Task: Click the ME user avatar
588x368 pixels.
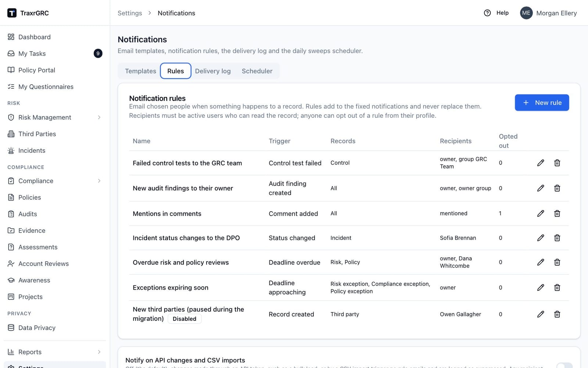Action: click(x=526, y=13)
